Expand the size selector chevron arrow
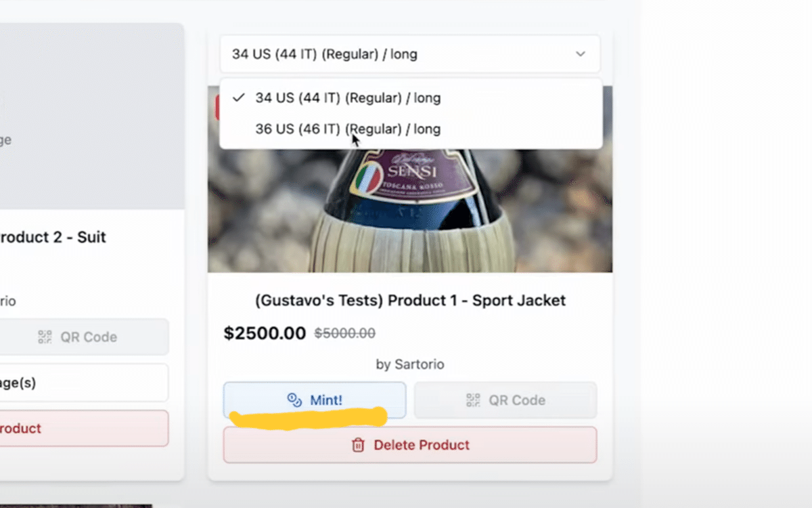This screenshot has height=508, width=812. click(x=580, y=54)
